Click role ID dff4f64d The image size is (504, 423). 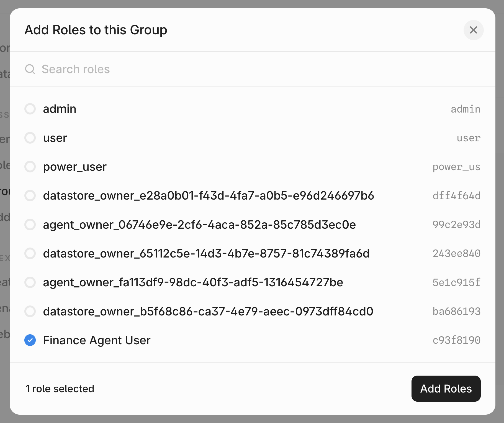(456, 196)
